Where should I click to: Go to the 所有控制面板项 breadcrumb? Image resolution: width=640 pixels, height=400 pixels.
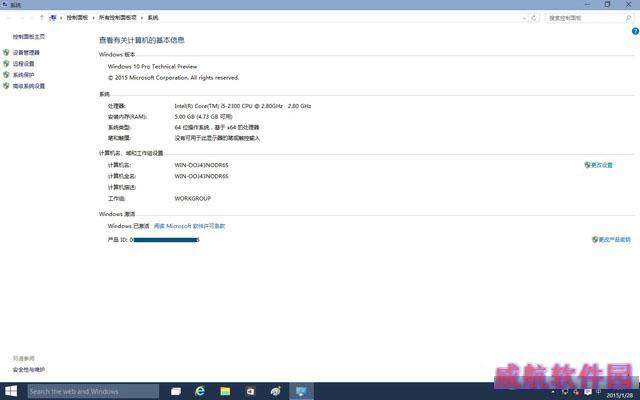pyautogui.click(x=118, y=18)
